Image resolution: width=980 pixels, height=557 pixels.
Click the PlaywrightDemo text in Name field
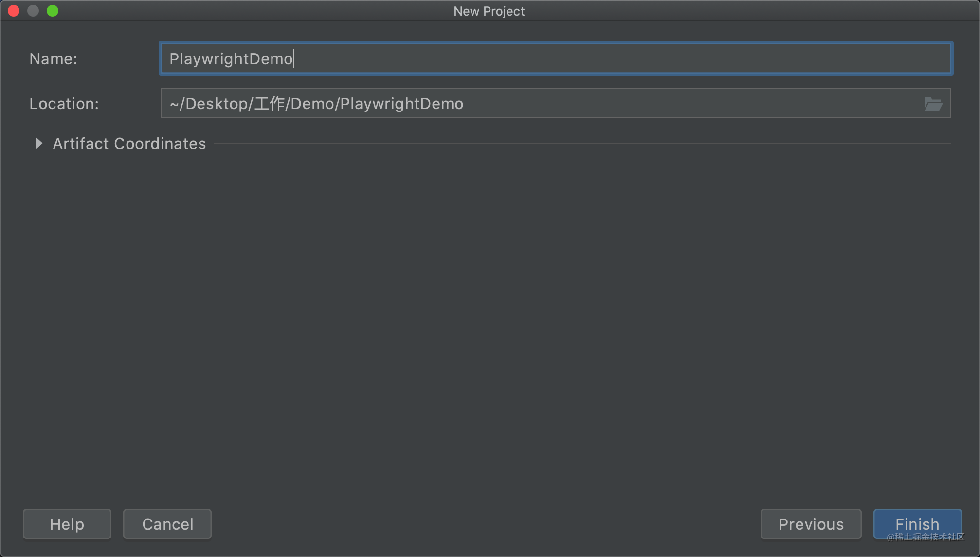[231, 59]
